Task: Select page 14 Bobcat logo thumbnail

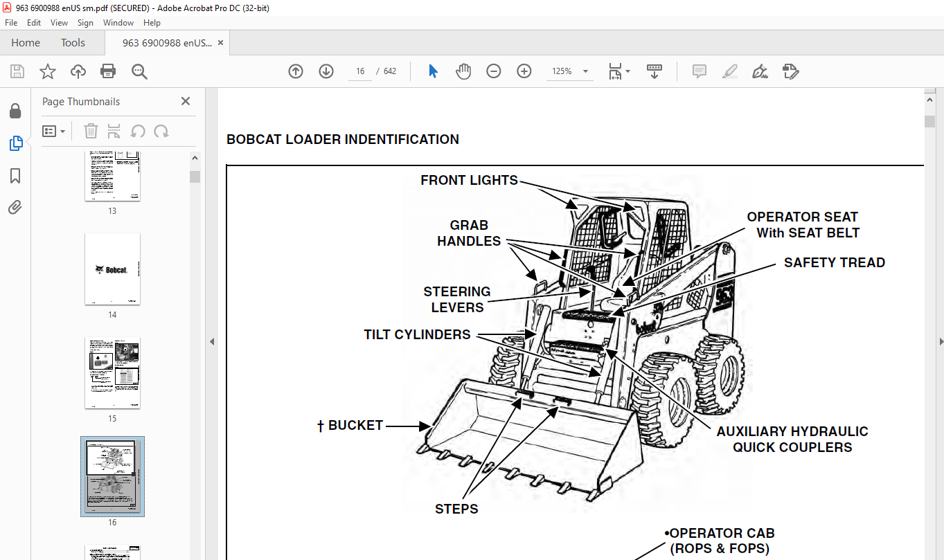Action: pos(112,269)
